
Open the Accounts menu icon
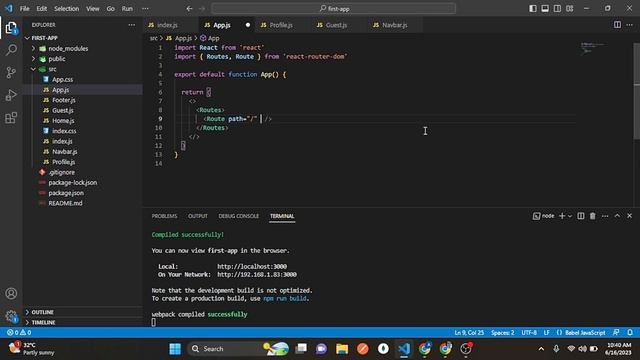coord(11,293)
